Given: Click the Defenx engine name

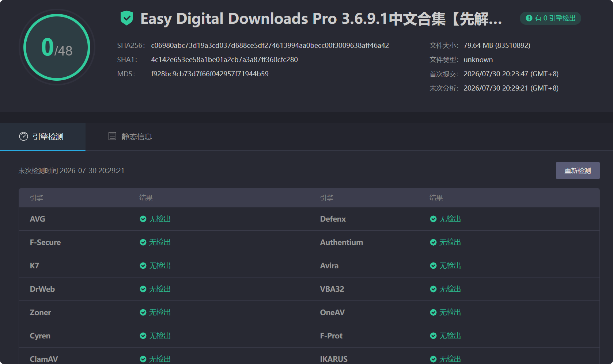Looking at the screenshot, I should pos(333,219).
